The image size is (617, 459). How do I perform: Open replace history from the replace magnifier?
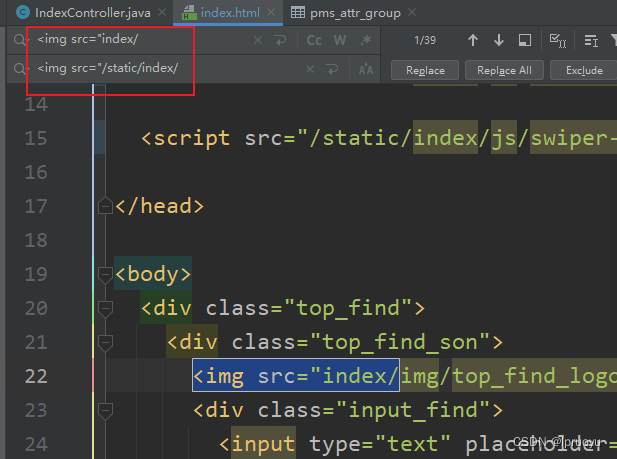(20, 69)
